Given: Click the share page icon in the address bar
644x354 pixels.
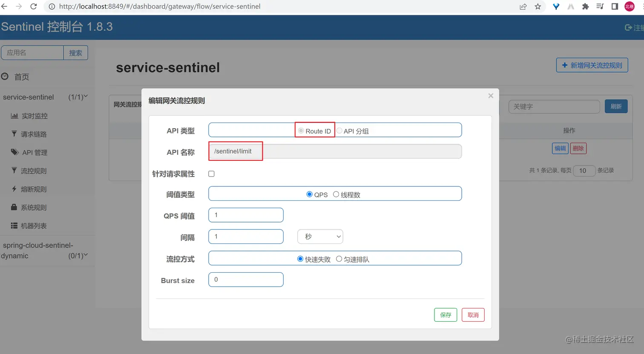Looking at the screenshot, I should [x=523, y=6].
